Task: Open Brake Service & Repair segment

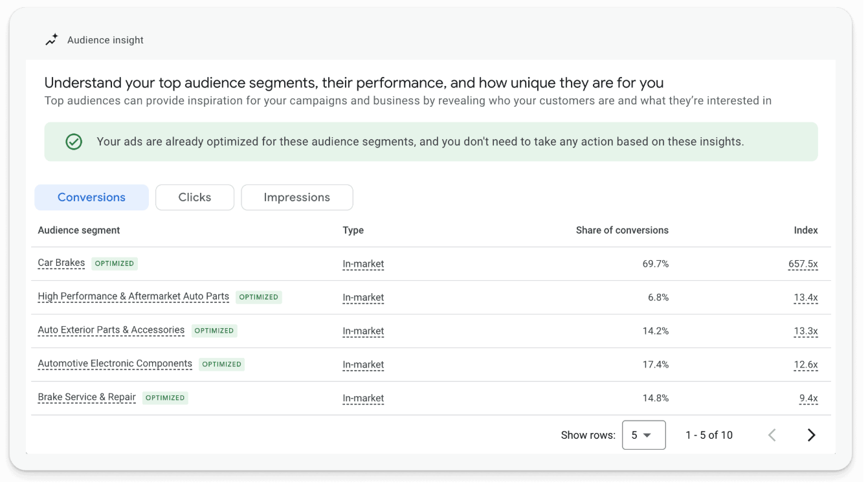Action: coord(87,398)
